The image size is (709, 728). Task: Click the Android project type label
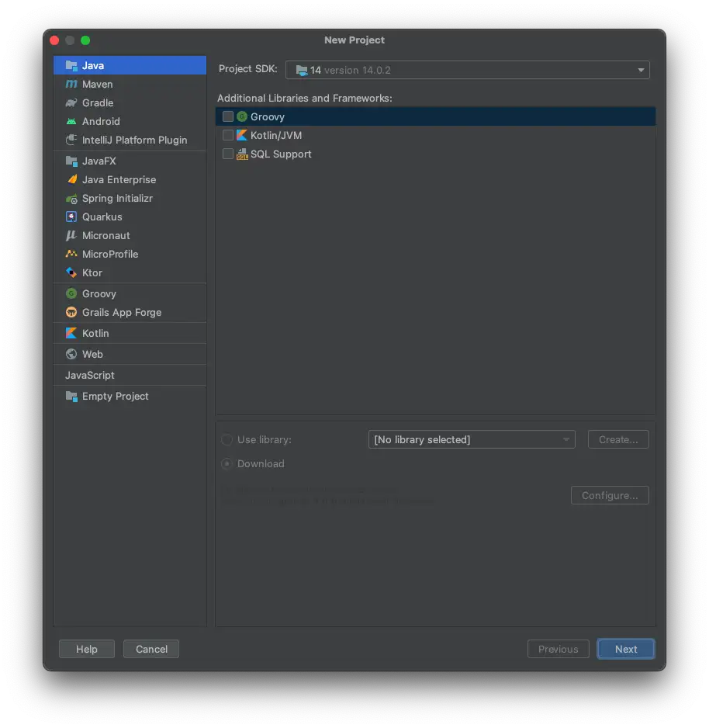click(101, 121)
